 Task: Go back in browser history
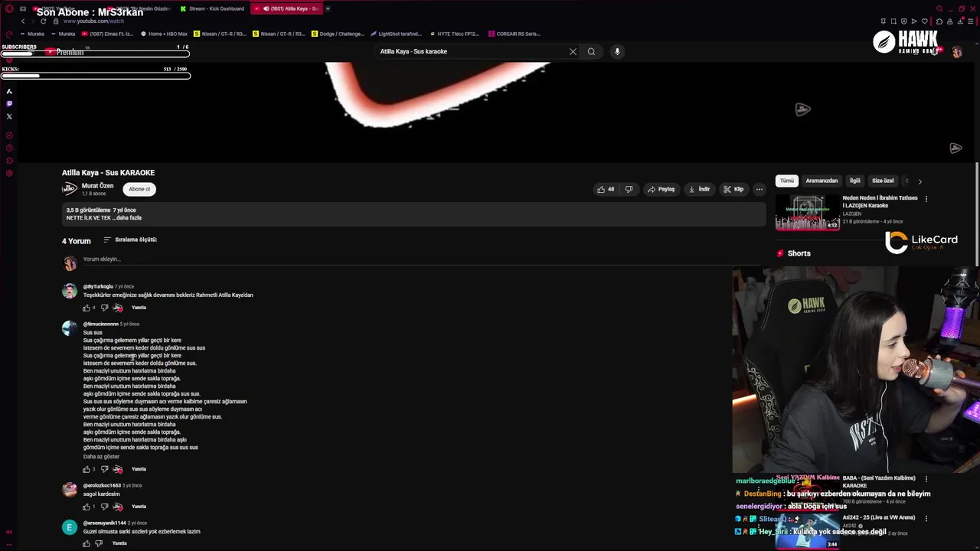click(x=23, y=21)
